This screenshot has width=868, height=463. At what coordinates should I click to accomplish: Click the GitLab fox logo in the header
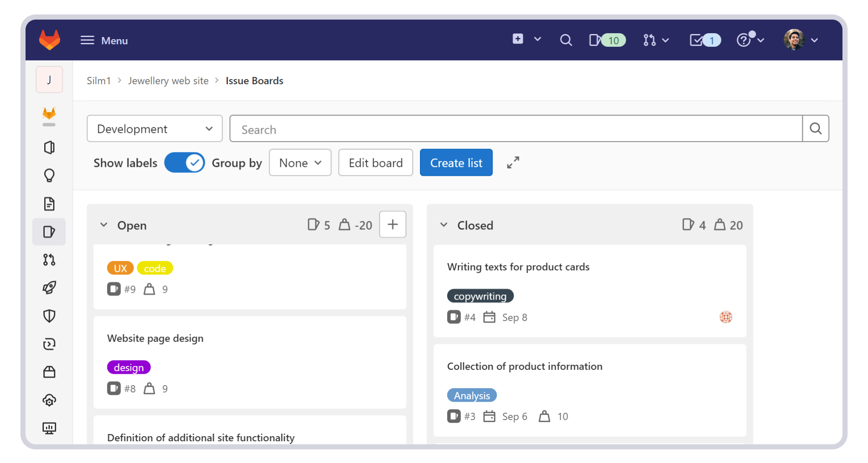point(49,40)
